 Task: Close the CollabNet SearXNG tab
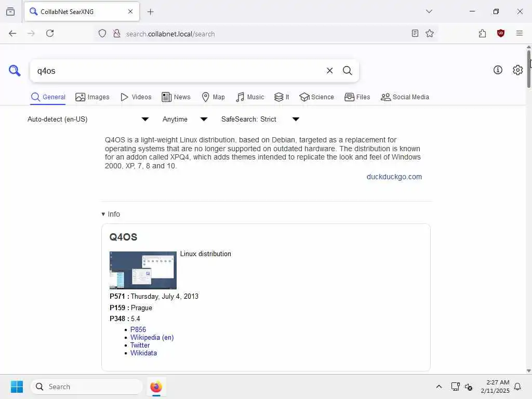click(x=130, y=11)
